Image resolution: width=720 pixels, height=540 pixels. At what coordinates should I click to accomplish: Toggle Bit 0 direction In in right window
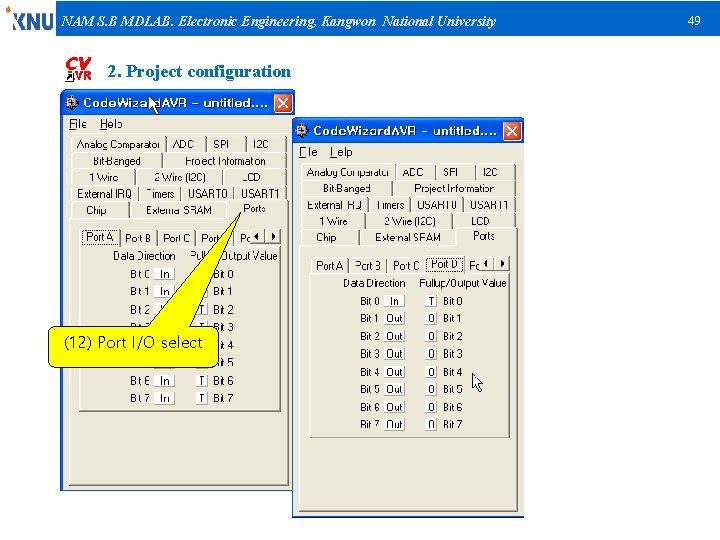tap(394, 301)
